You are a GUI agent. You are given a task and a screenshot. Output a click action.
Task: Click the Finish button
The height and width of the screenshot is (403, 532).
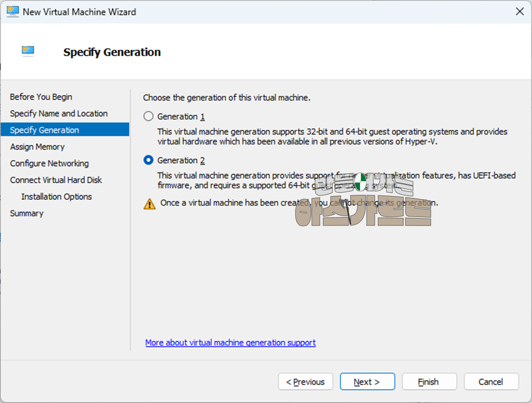[429, 382]
